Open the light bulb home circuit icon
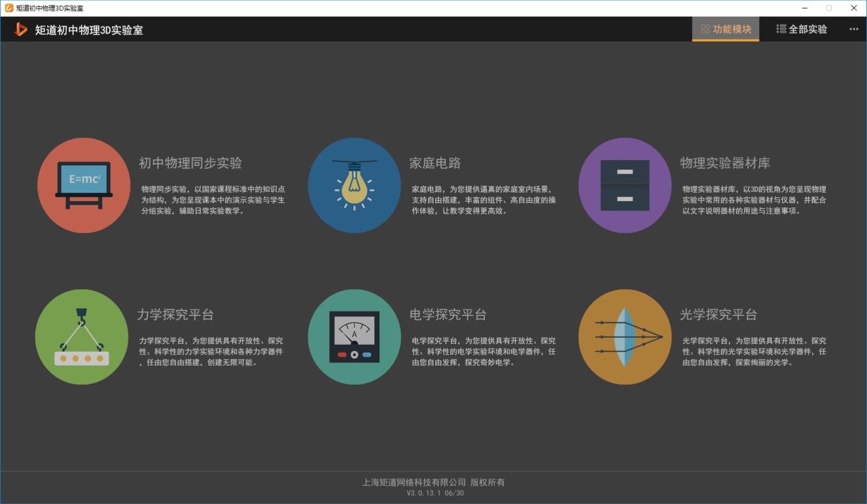 [354, 185]
